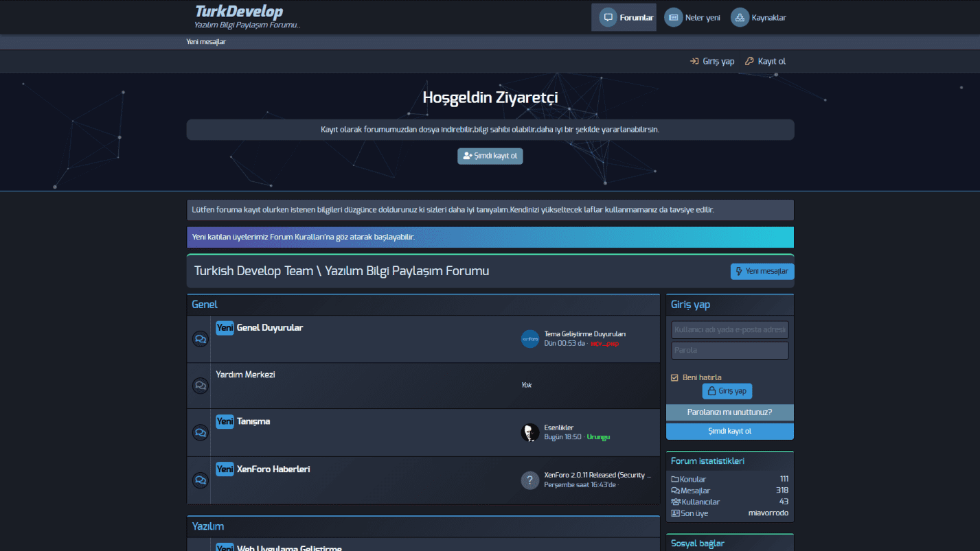This screenshot has width=980, height=551.
Task: Click Giriş yap in the top bar
Action: (712, 61)
